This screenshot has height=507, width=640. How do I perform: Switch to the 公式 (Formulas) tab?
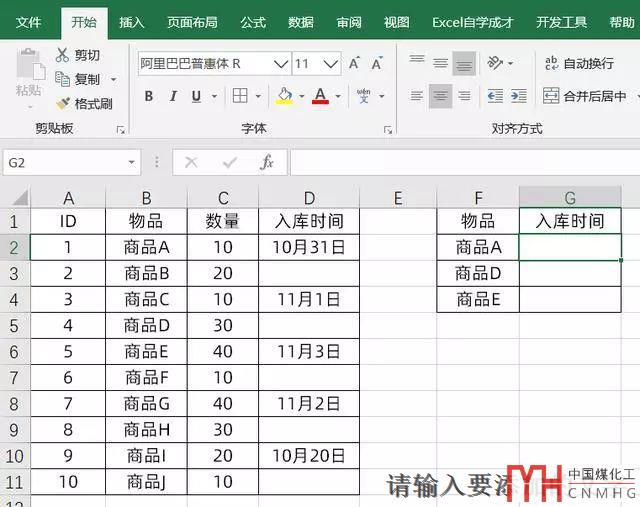tap(253, 22)
